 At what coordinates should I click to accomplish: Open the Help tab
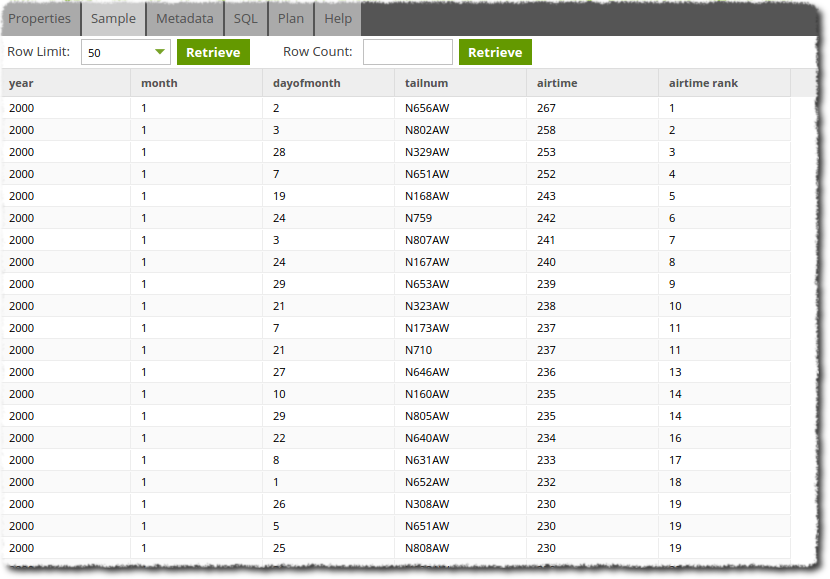click(x=338, y=19)
